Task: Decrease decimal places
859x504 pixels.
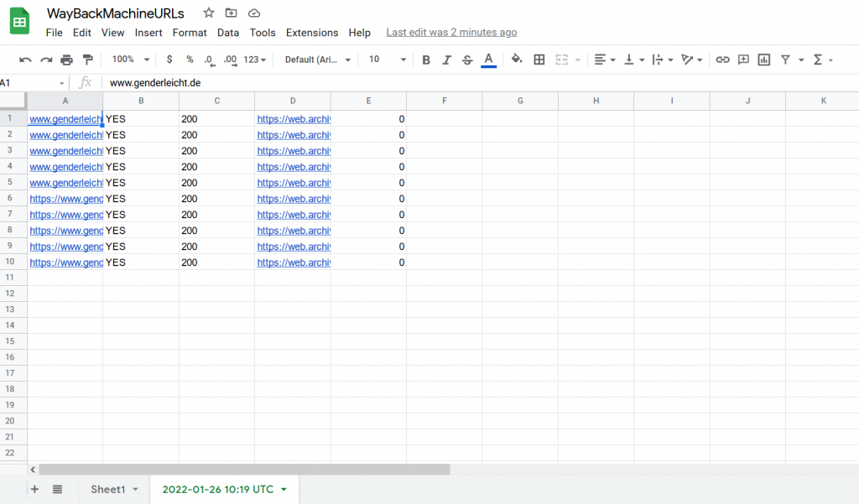Action: 209,60
